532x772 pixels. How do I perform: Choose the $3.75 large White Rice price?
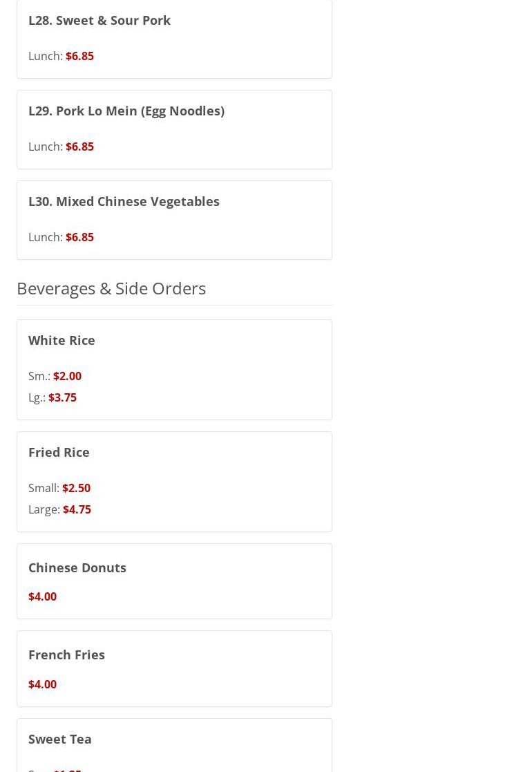62,397
